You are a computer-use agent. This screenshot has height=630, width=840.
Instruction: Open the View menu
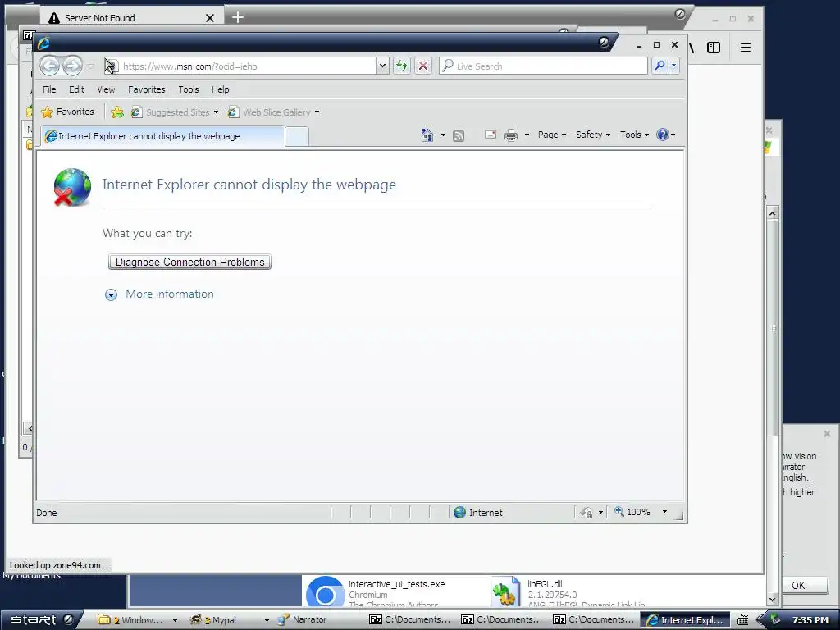(x=106, y=89)
